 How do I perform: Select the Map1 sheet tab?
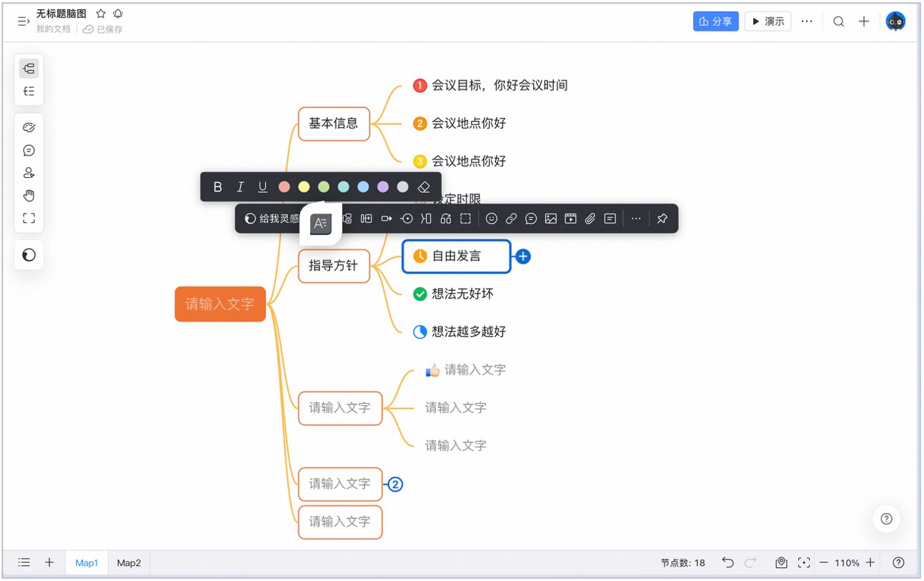tap(86, 563)
